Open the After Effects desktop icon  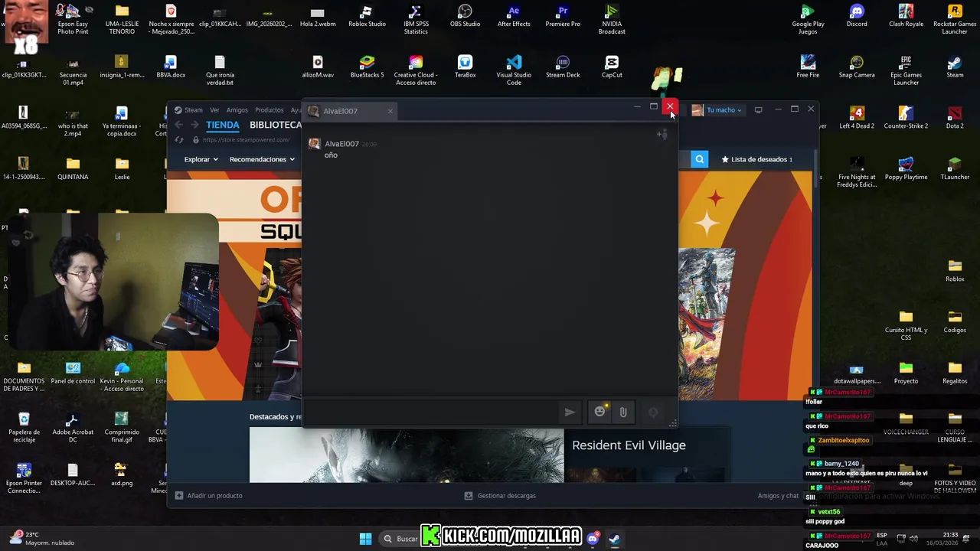pos(514,17)
